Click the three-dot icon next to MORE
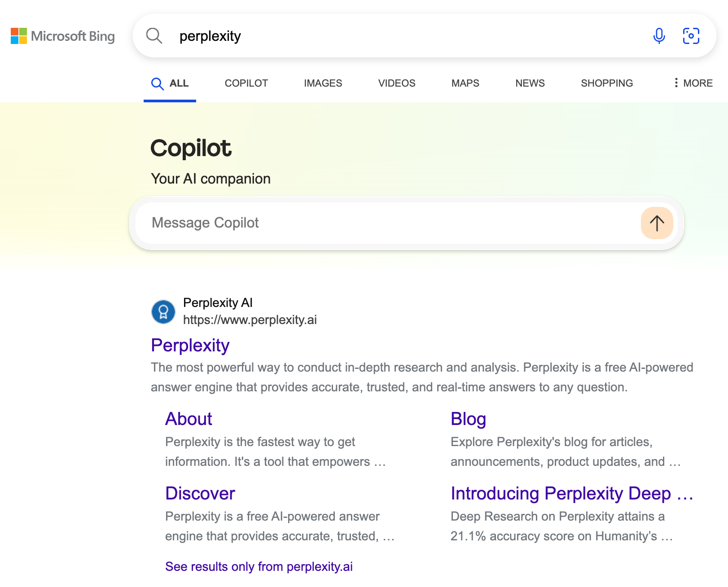This screenshot has height=587, width=728. [x=676, y=83]
